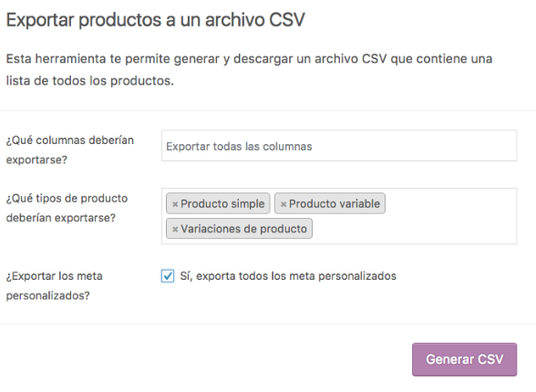Remove the Variaciones de producto tag
Image resolution: width=536 pixels, height=392 pixels.
[x=175, y=230]
